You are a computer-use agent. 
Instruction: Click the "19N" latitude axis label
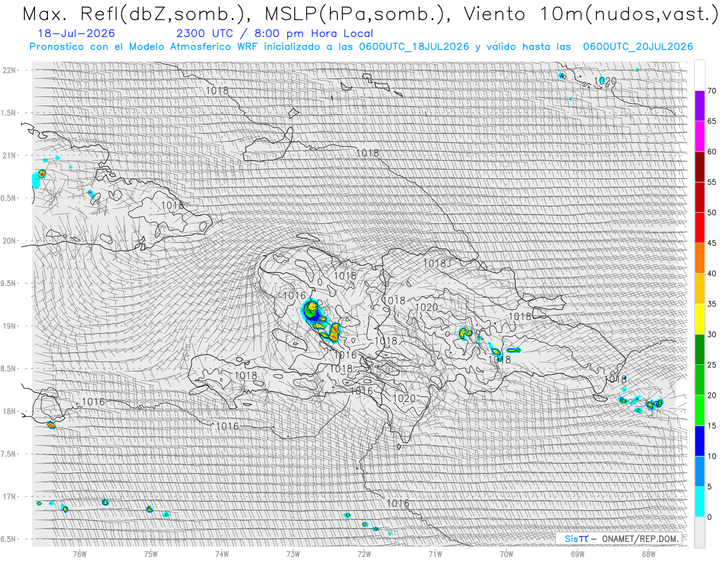pyautogui.click(x=10, y=326)
